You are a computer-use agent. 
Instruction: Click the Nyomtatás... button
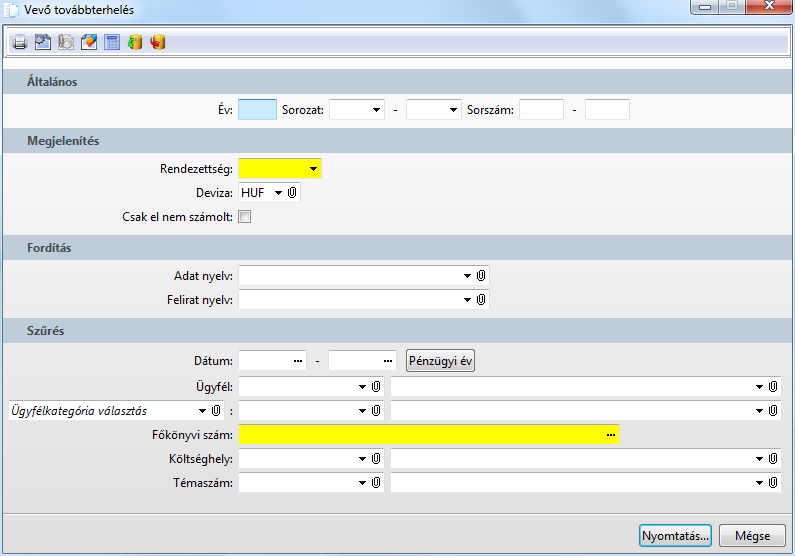[x=675, y=536]
